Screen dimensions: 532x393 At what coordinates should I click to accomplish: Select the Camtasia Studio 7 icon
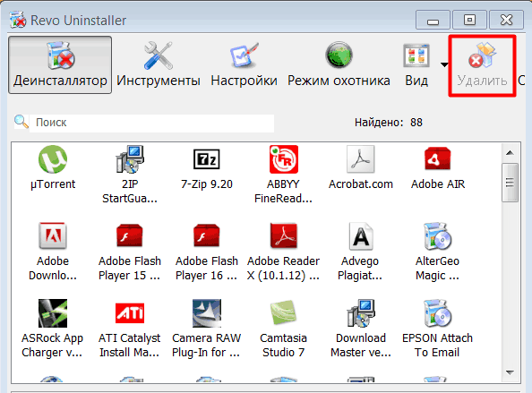point(284,312)
